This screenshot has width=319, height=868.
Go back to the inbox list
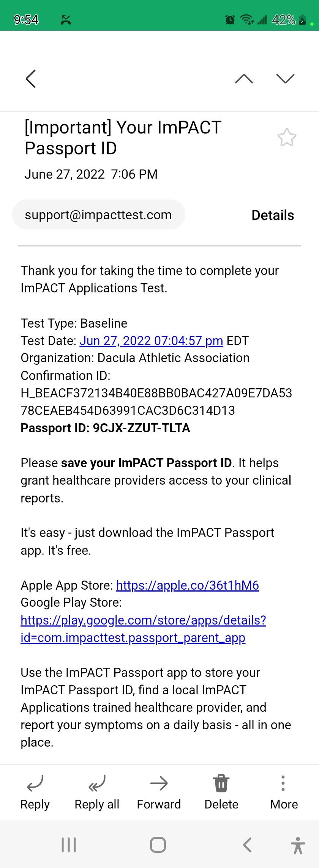31,78
